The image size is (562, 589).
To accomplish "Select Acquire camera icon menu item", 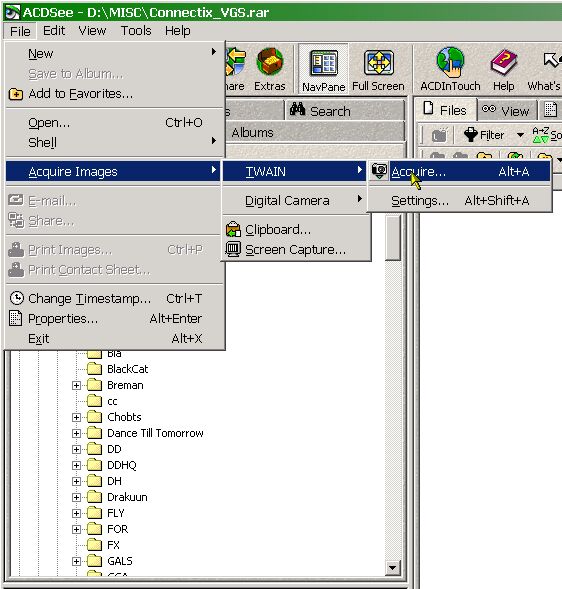I will tap(459, 172).
